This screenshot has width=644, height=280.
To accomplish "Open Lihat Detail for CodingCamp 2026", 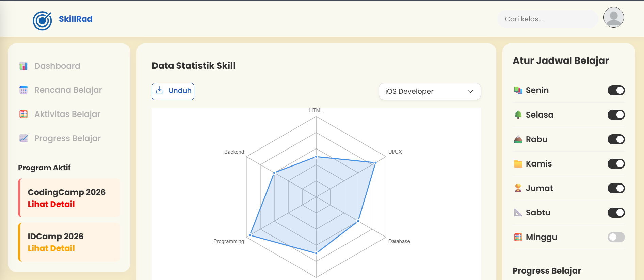I will (x=51, y=204).
